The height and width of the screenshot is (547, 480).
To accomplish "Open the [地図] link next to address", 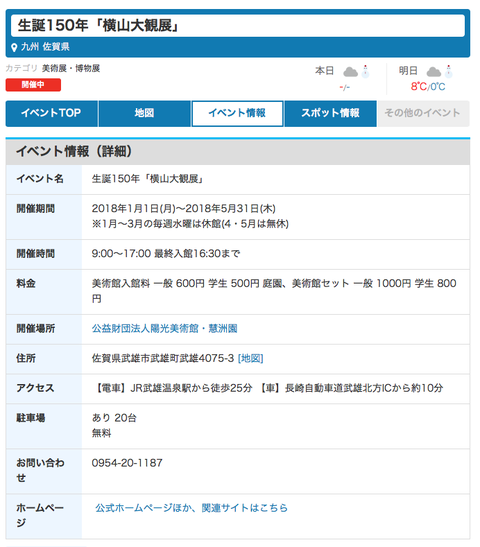I will click(250, 358).
